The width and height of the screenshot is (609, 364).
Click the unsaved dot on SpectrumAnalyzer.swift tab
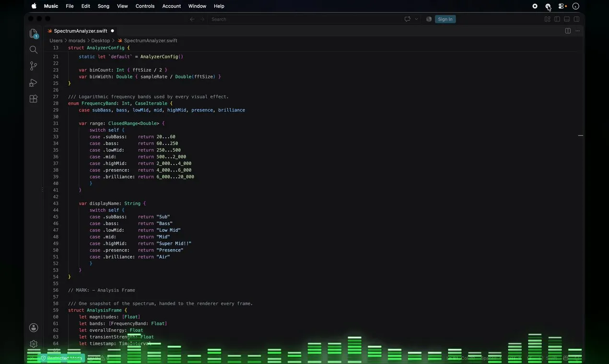[112, 31]
